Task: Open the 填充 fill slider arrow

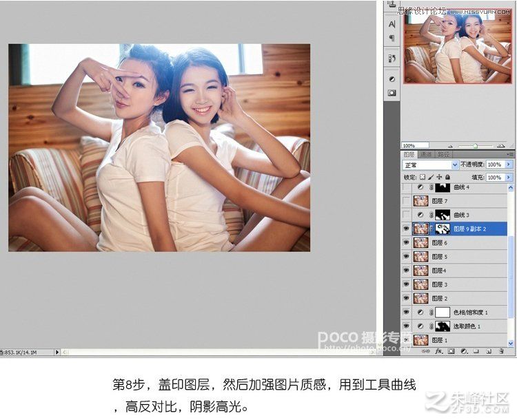Action: click(x=508, y=177)
